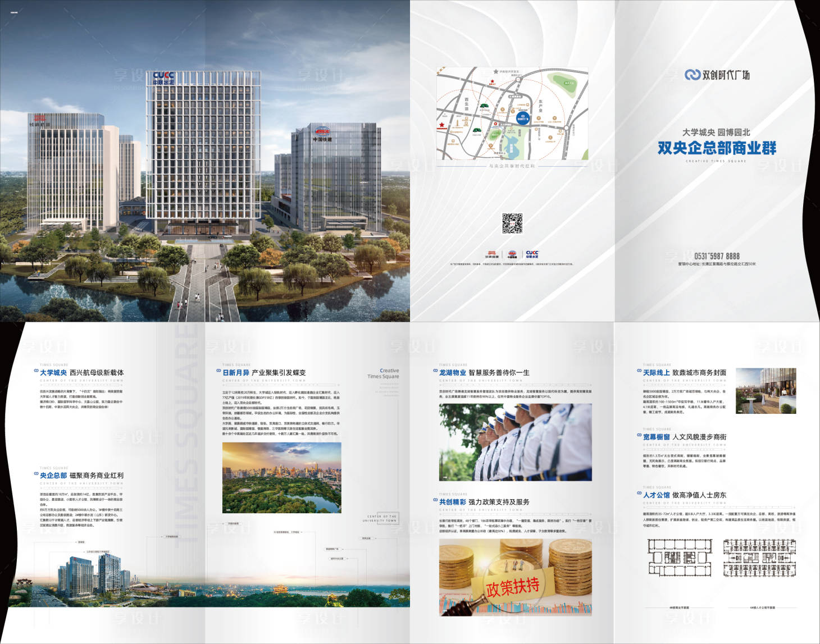The width and height of the screenshot is (820, 644).
Task: Click the heading 天际线上 致鼎城市商务封面
Action: tap(685, 372)
